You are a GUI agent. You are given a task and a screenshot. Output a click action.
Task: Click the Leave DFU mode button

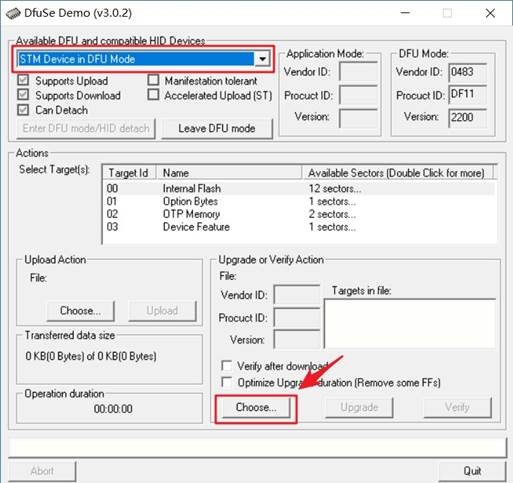pos(217,128)
